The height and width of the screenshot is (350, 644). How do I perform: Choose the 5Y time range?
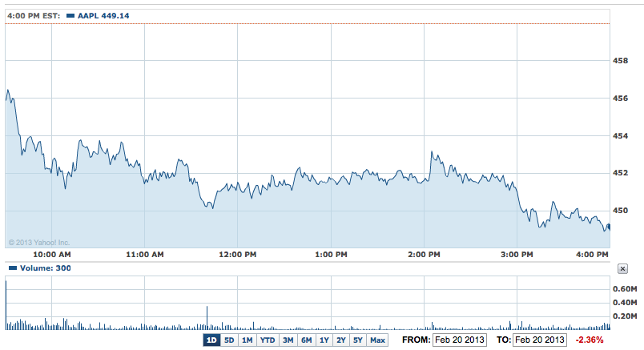[x=358, y=340]
